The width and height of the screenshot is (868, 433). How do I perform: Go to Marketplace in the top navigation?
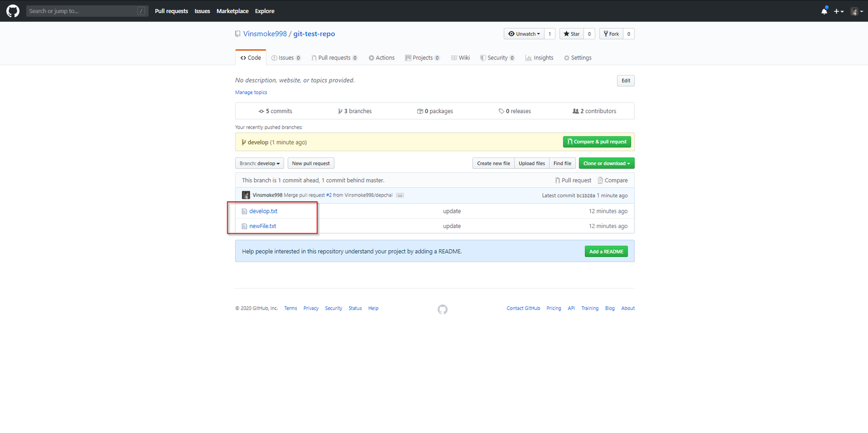[233, 11]
